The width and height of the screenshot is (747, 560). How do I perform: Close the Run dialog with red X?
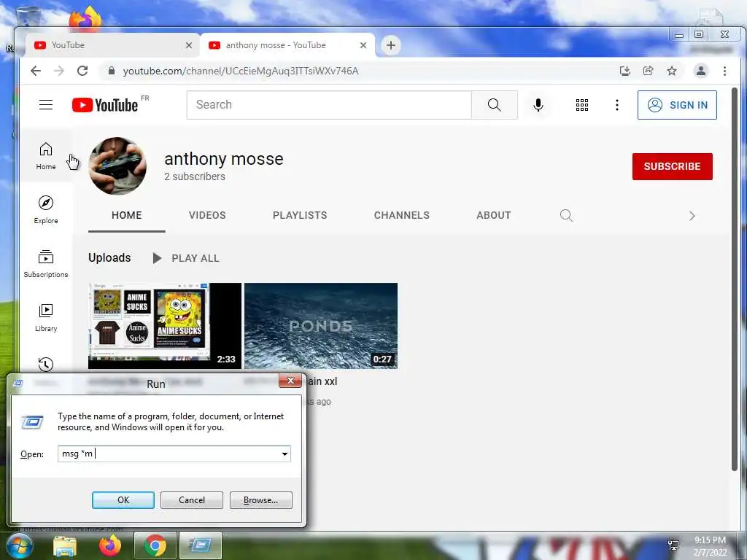(290, 381)
